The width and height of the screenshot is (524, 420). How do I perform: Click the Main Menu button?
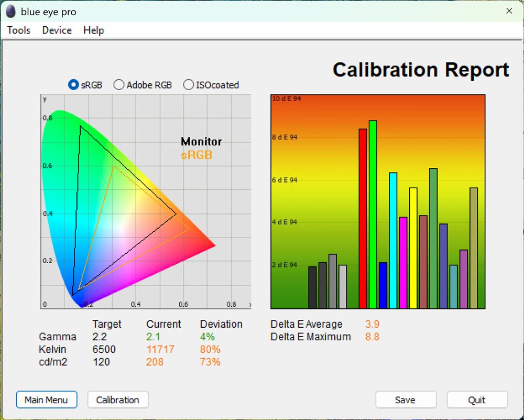(46, 400)
